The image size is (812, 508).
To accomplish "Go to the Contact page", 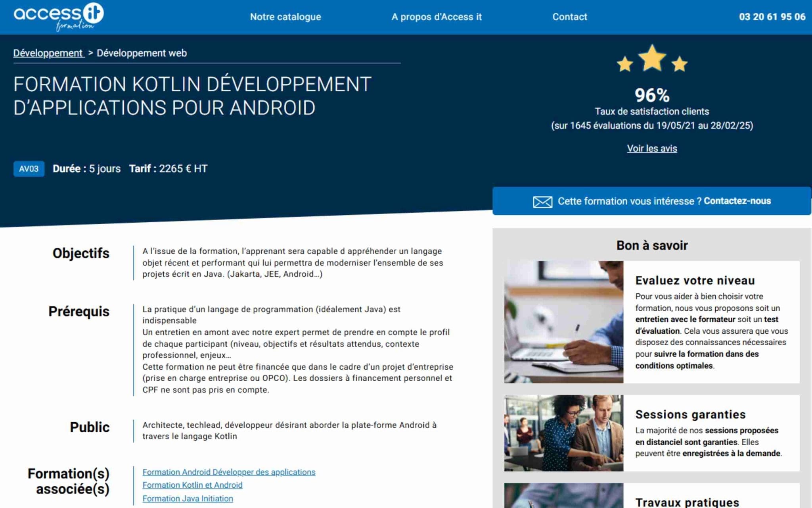I will (570, 17).
